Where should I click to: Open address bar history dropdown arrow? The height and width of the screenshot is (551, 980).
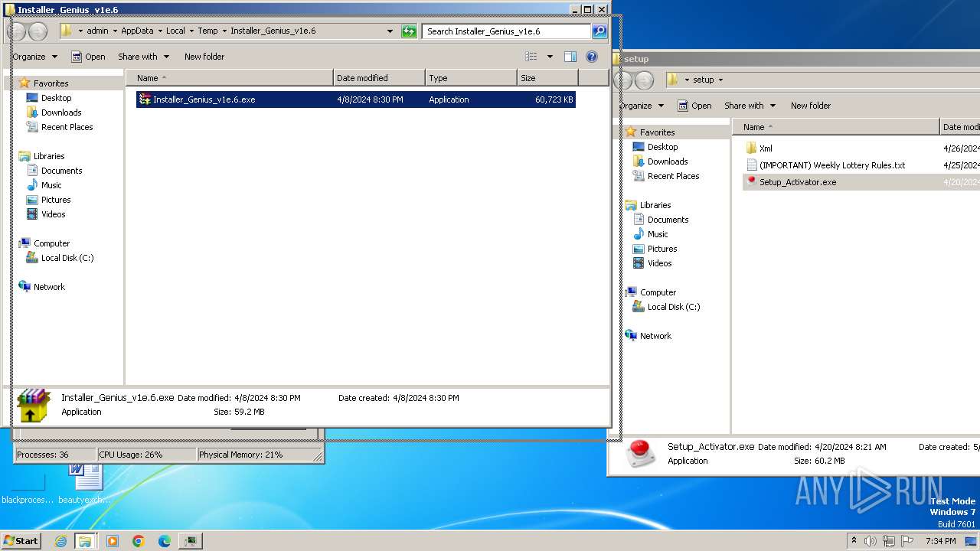[390, 31]
